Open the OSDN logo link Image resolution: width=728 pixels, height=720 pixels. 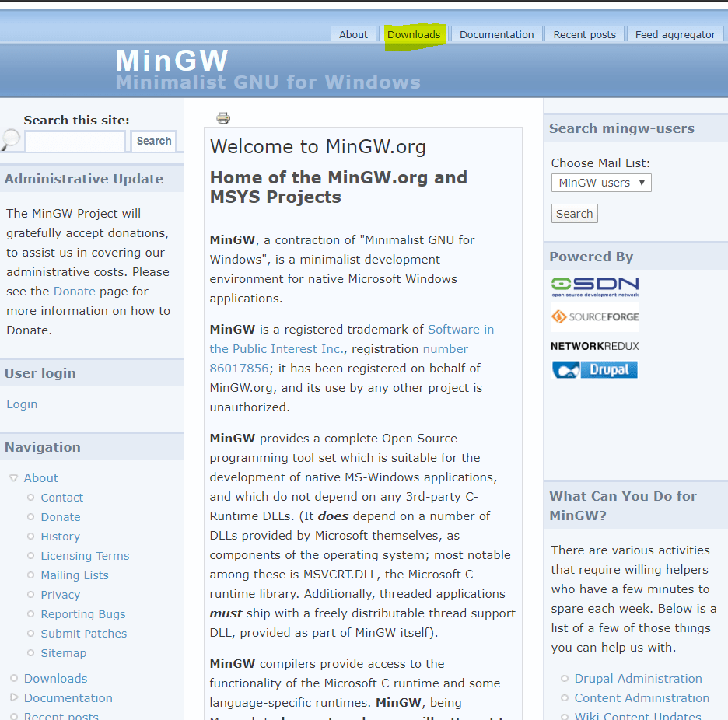595,287
